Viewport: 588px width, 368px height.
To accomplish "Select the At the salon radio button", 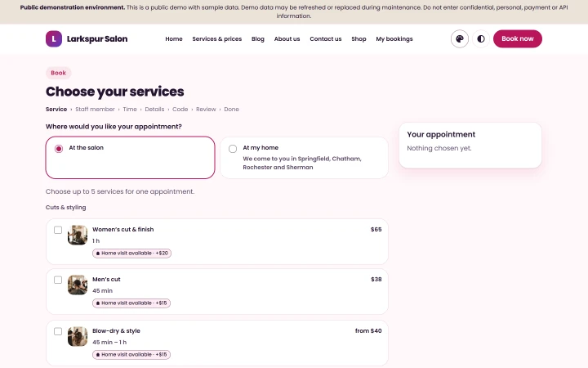I will click(59, 149).
